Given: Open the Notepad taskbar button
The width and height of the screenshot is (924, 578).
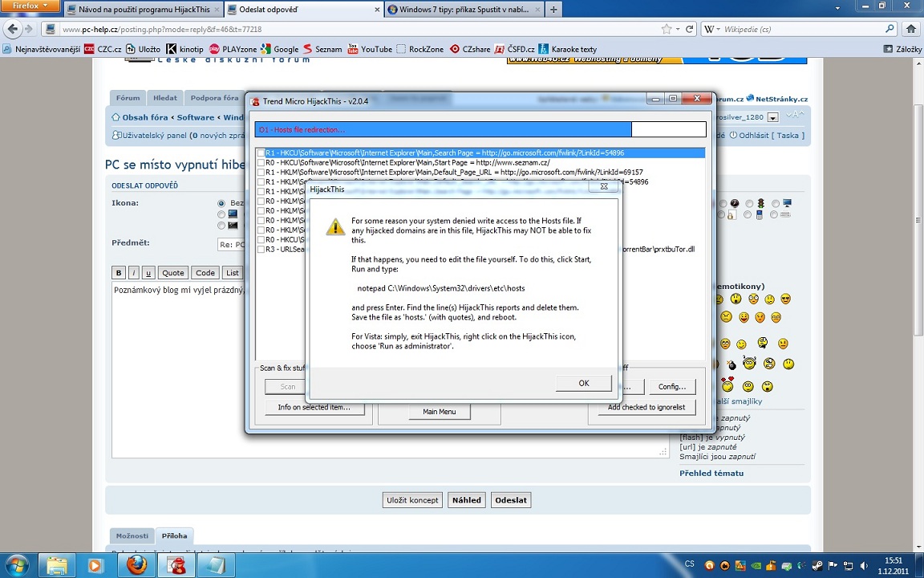Looking at the screenshot, I should (216, 566).
